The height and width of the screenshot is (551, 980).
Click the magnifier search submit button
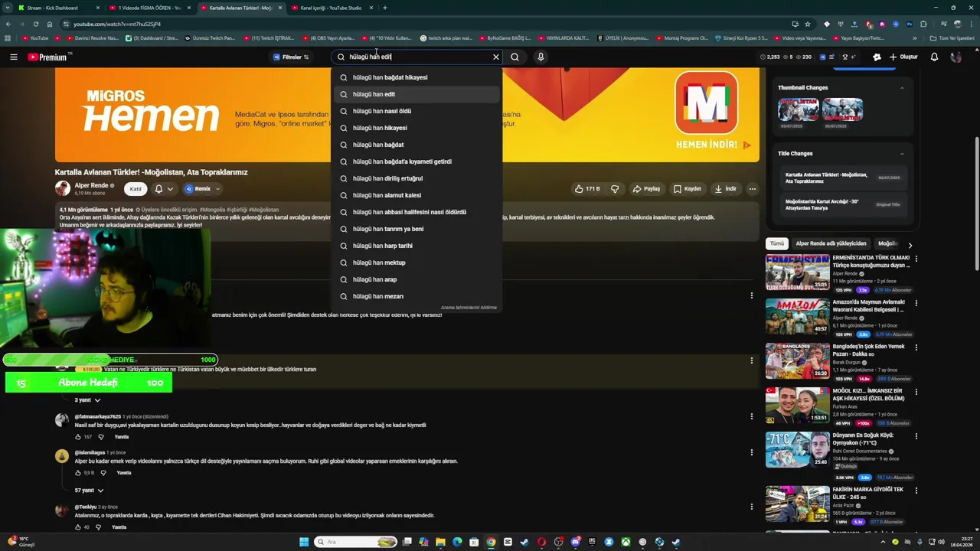[514, 57]
